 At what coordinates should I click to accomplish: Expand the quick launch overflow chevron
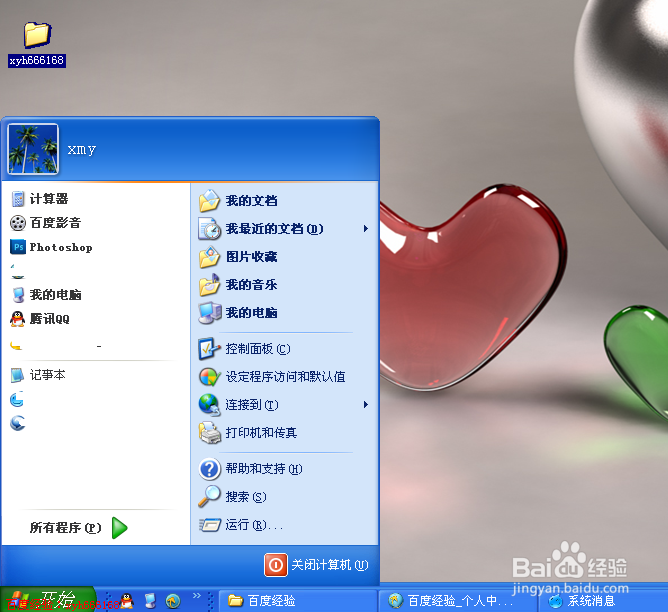coord(196,595)
